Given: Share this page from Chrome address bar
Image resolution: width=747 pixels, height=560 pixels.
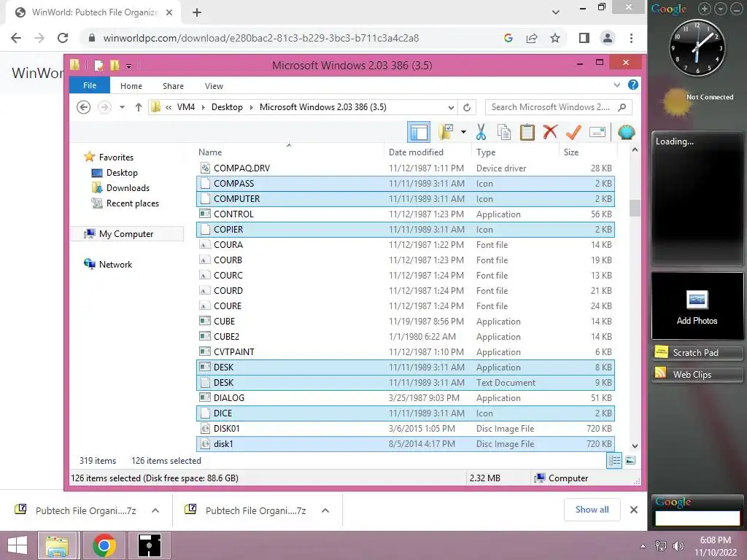Looking at the screenshot, I should [532, 38].
